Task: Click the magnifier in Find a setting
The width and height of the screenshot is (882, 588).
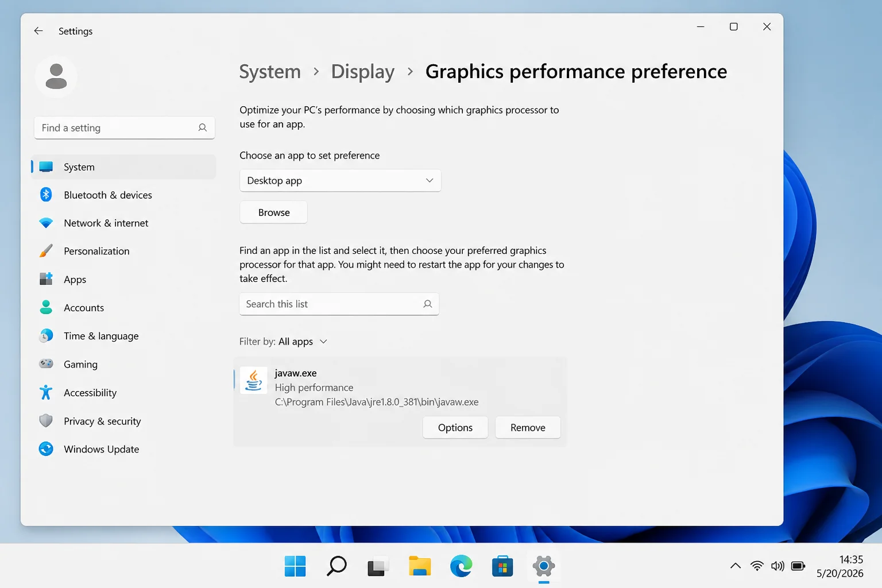Action: [x=202, y=127]
